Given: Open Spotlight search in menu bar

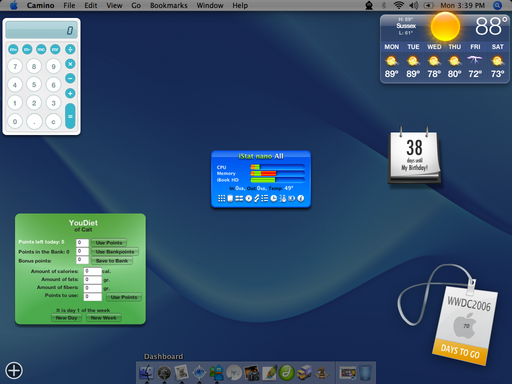Looking at the screenshot, I should click(497, 5).
